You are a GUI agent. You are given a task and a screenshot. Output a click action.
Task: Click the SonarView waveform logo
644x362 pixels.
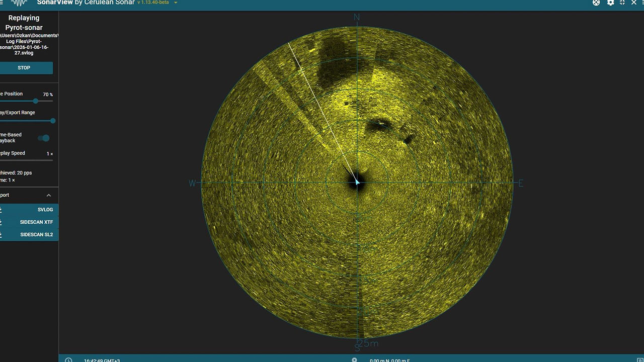click(x=19, y=3)
